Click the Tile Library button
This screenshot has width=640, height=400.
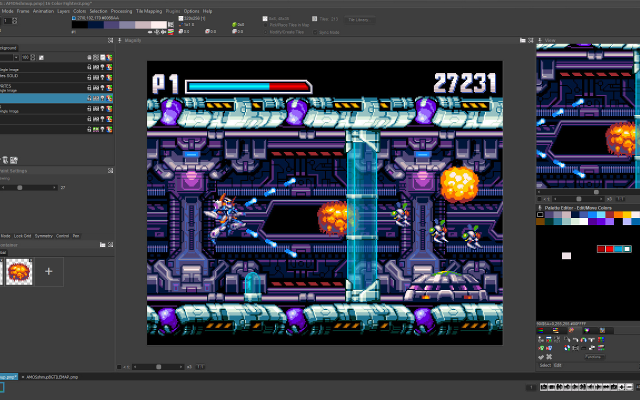pos(360,20)
